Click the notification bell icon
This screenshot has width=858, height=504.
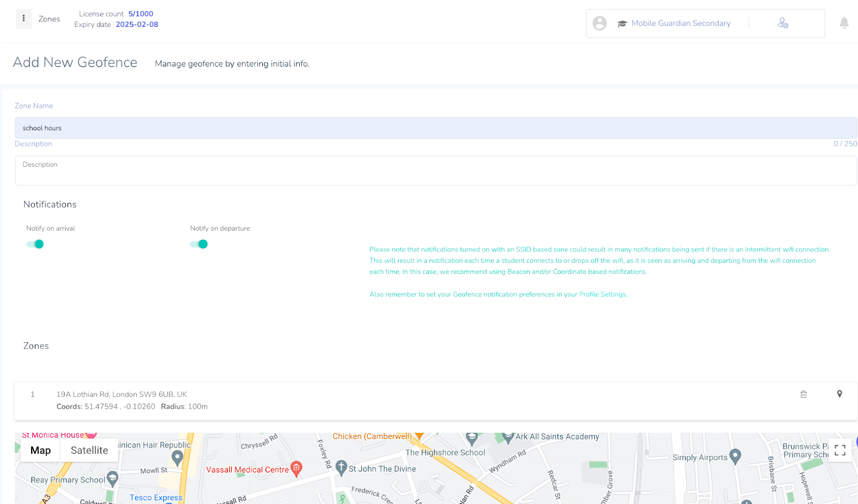(x=844, y=23)
